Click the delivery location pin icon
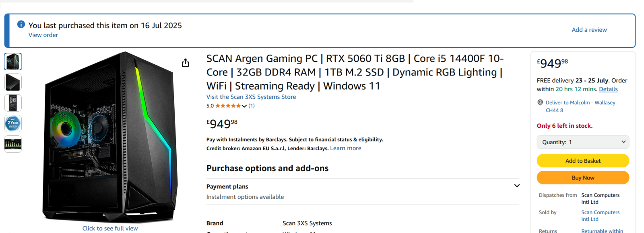Screen dimensions: 644x233 coord(540,102)
